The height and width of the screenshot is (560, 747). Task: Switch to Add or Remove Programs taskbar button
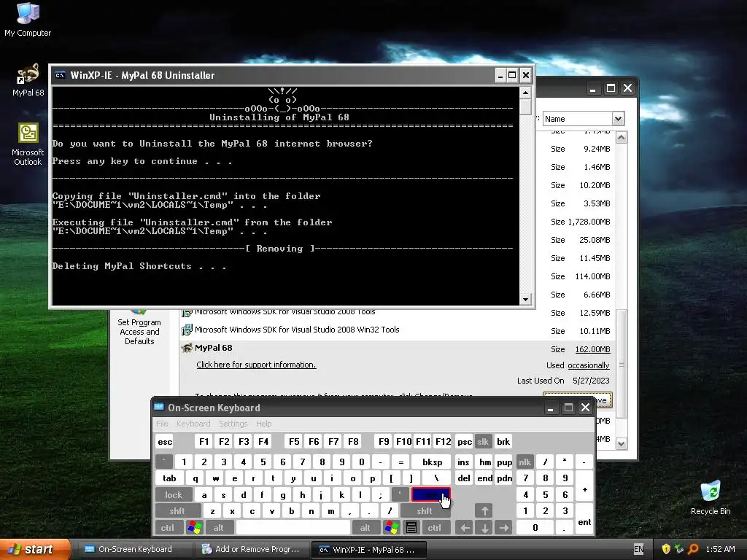click(251, 549)
